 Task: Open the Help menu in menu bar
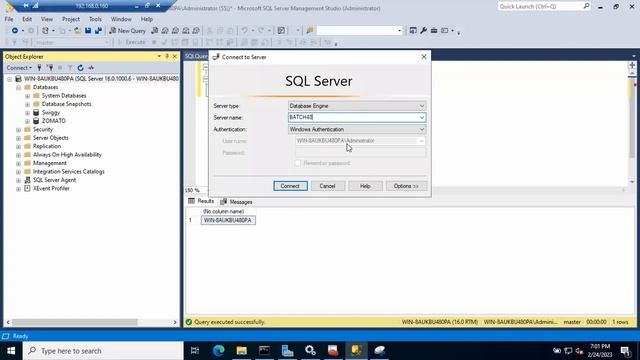click(x=147, y=19)
